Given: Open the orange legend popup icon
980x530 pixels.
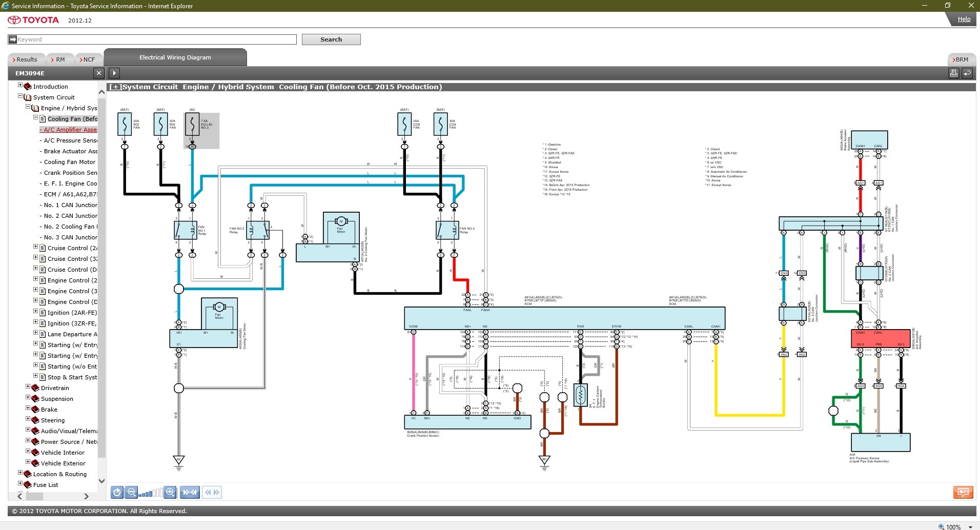Looking at the screenshot, I should tap(963, 493).
